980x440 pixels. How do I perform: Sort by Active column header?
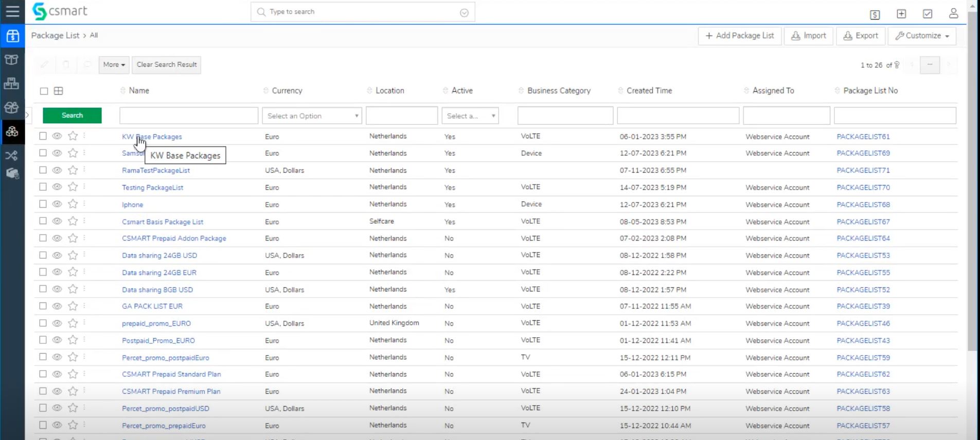(x=462, y=90)
